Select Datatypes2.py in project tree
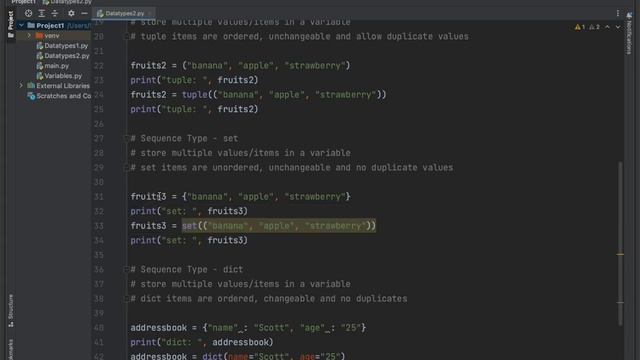This screenshot has height=360, width=640. click(67, 56)
